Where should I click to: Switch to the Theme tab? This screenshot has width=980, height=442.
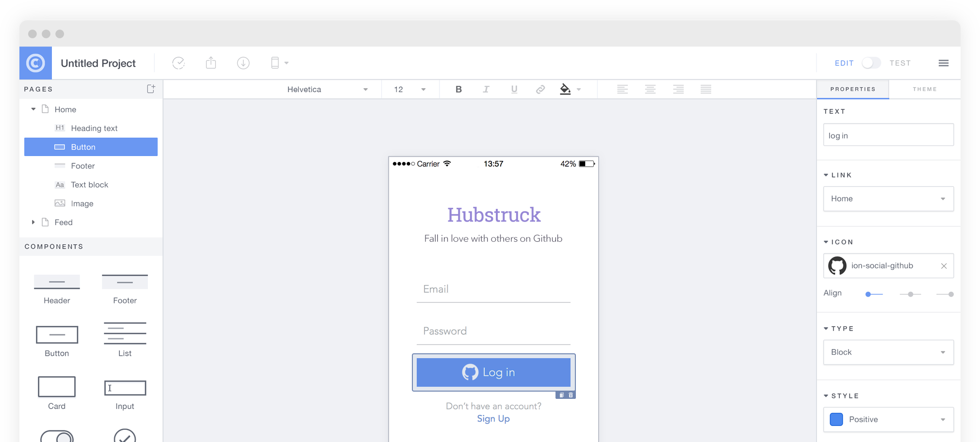pos(925,89)
